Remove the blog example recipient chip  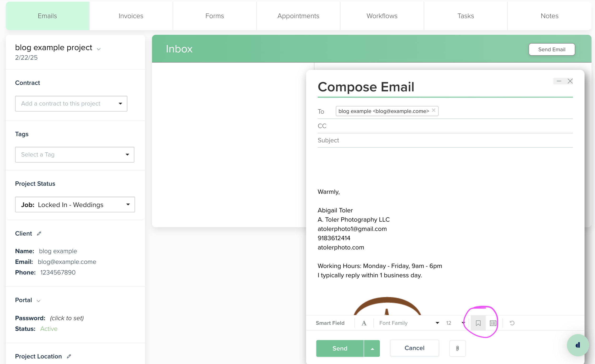pos(433,110)
